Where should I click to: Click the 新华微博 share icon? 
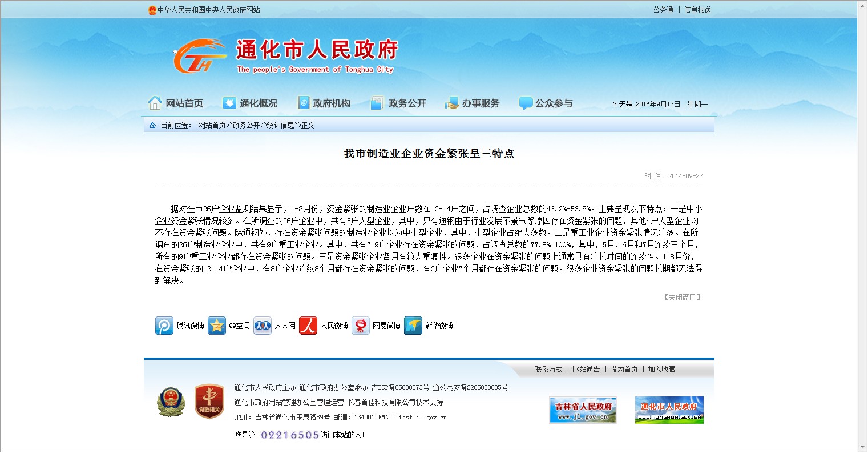pos(413,326)
